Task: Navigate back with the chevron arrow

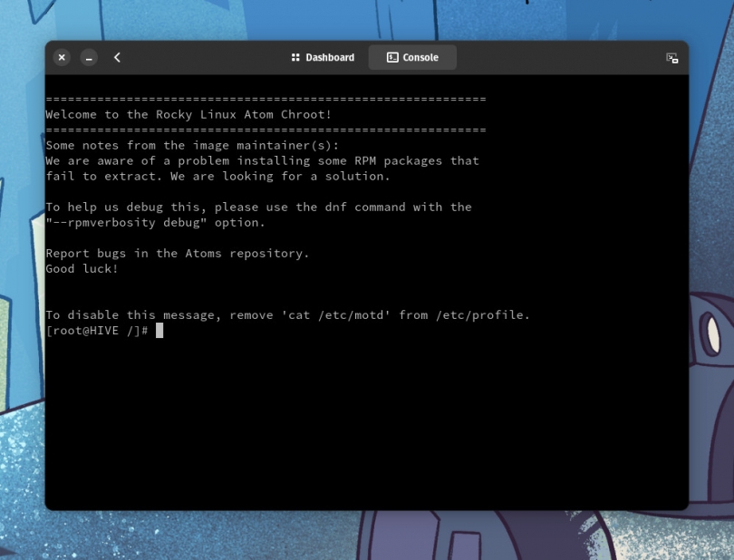Action: pos(117,57)
